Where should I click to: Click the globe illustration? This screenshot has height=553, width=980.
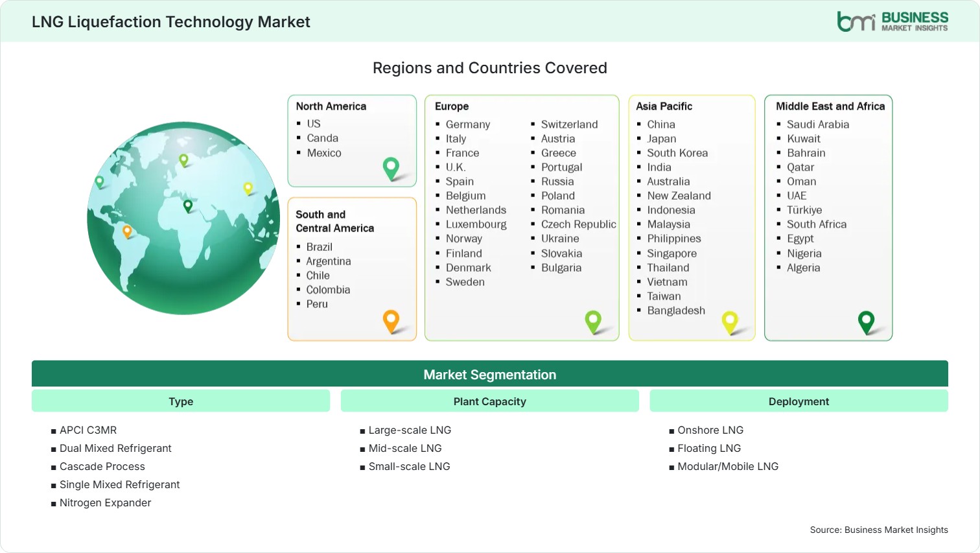tap(183, 218)
